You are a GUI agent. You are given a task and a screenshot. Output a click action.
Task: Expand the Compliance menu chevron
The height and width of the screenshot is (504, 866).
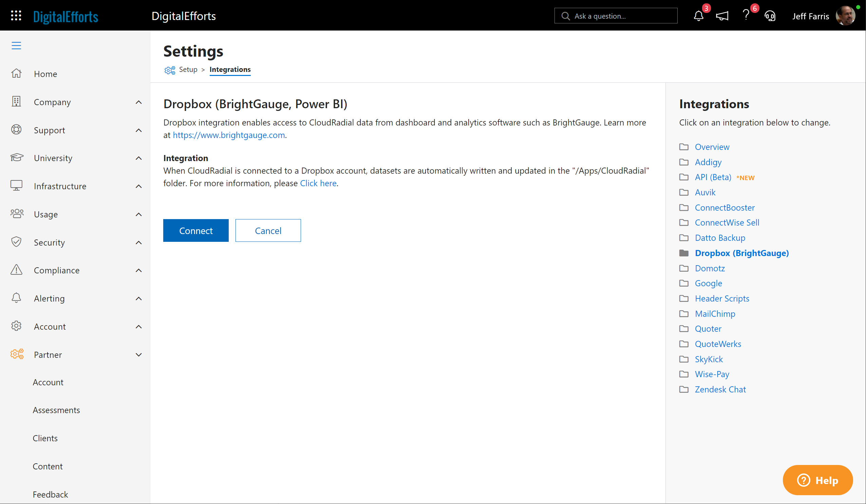[138, 270]
